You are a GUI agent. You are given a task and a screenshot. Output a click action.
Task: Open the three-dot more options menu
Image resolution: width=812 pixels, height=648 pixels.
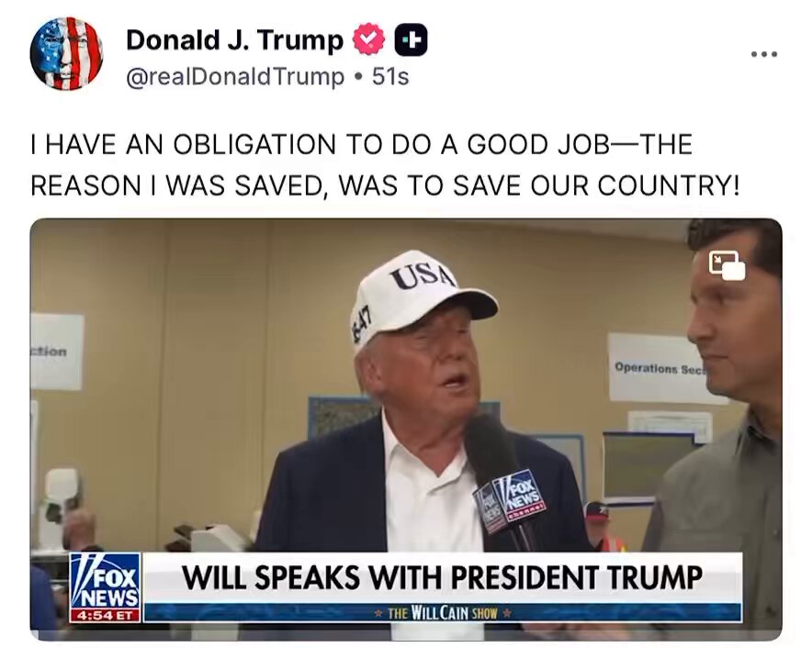pyautogui.click(x=764, y=54)
